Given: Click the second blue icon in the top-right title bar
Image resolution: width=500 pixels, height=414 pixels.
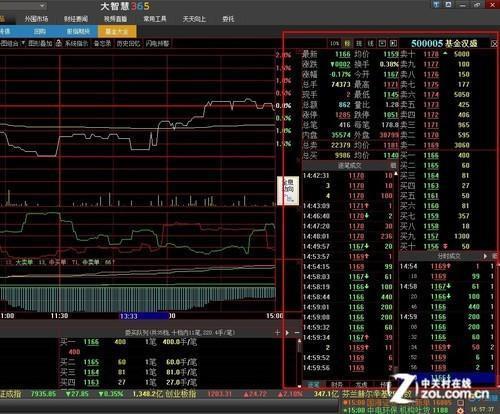Looking at the screenshot, I should tap(449, 4).
